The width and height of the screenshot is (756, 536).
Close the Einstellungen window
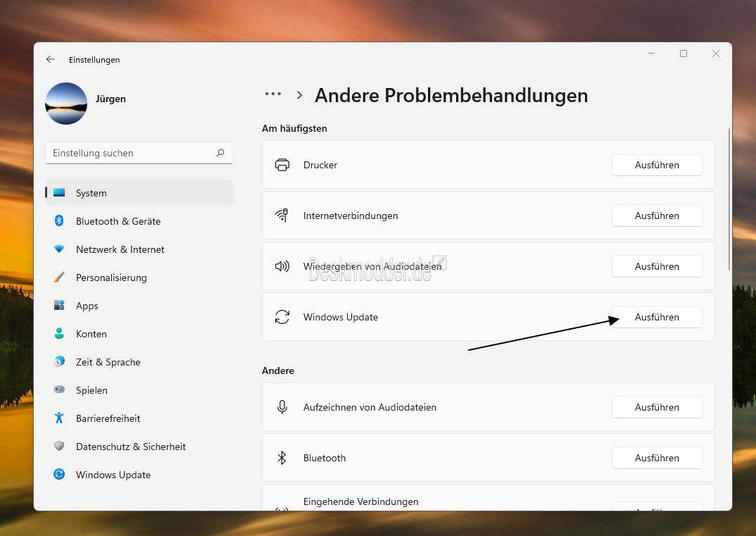(x=716, y=54)
